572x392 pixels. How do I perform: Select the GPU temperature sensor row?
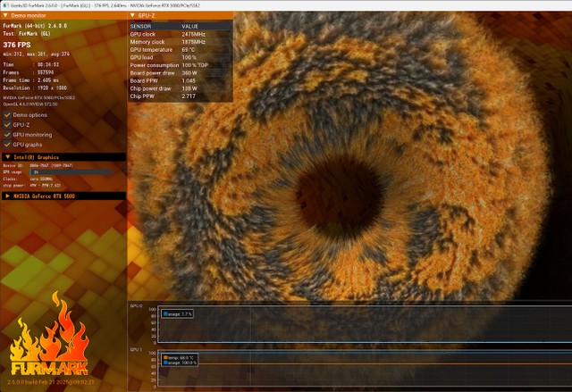point(181,49)
